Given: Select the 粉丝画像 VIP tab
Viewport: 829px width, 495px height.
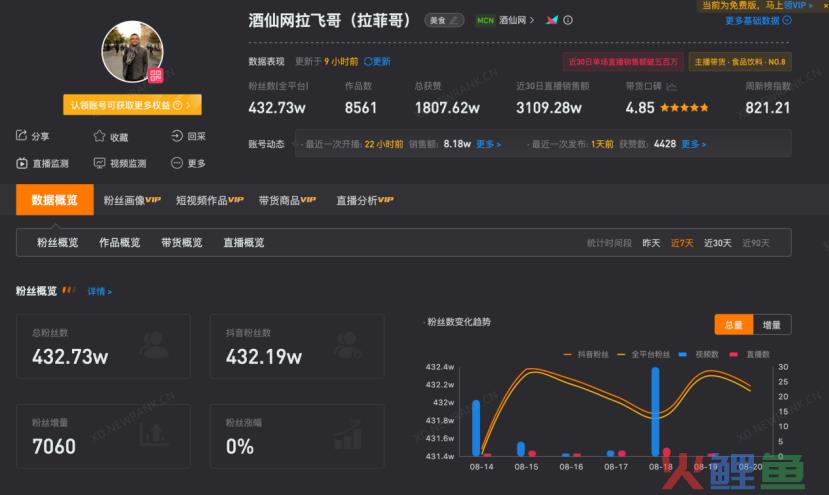Looking at the screenshot, I should [132, 200].
